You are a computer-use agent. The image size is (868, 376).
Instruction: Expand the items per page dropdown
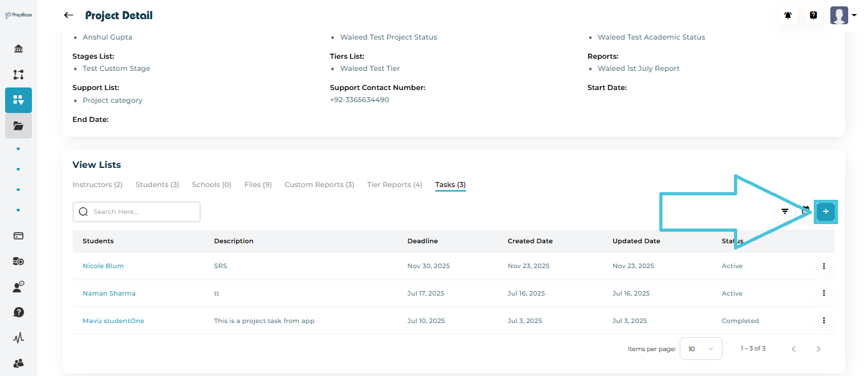pyautogui.click(x=701, y=349)
